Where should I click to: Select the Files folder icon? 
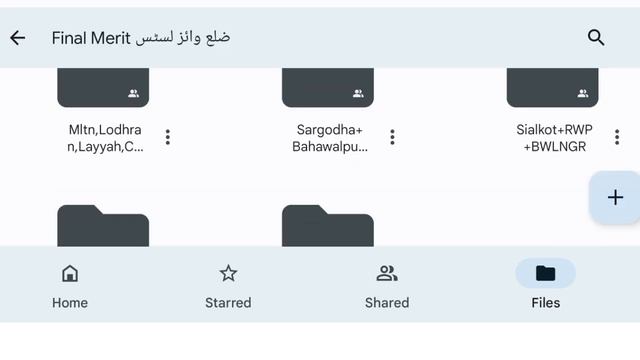[x=546, y=273]
